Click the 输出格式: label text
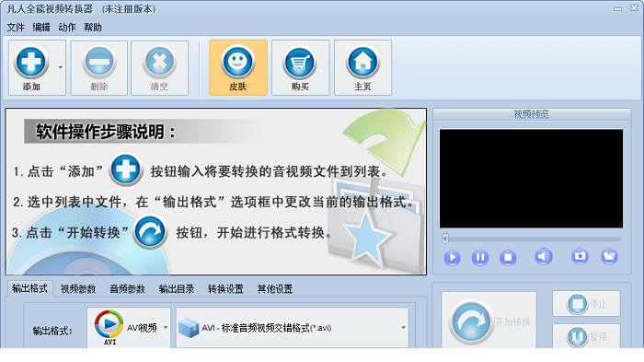 [52, 331]
